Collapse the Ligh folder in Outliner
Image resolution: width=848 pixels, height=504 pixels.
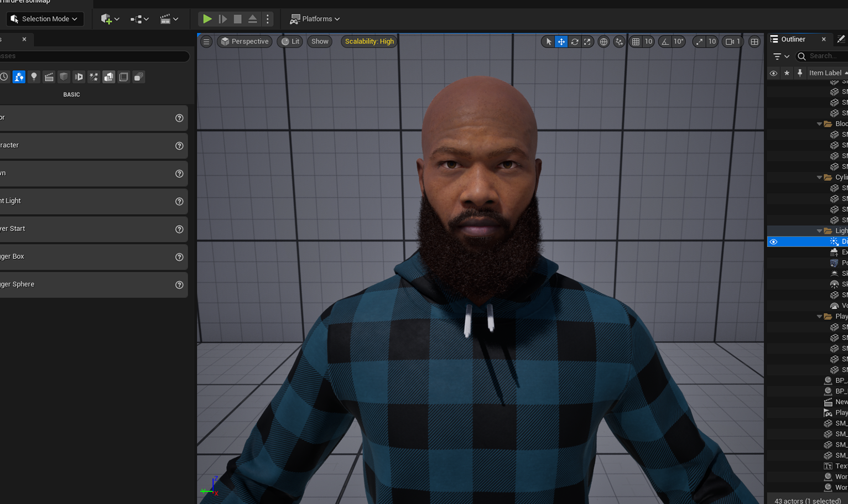point(819,231)
